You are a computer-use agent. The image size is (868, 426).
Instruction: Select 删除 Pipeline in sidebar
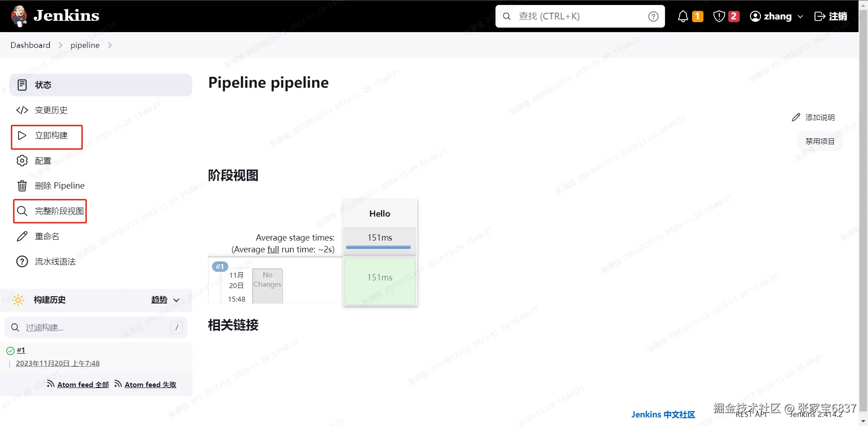click(x=60, y=186)
